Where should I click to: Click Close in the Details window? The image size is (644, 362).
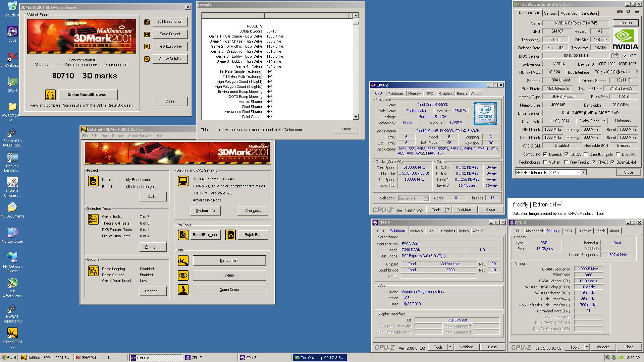(x=346, y=129)
